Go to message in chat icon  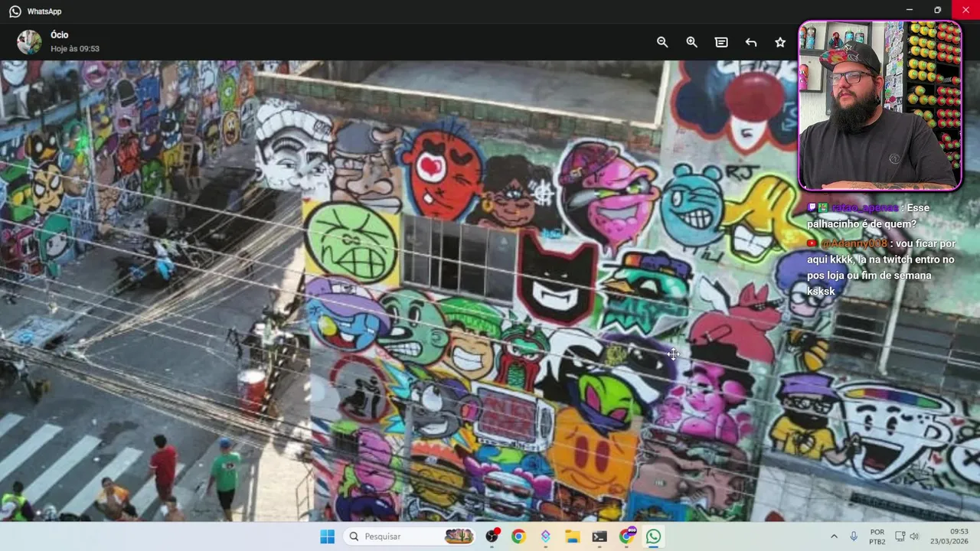(x=721, y=42)
